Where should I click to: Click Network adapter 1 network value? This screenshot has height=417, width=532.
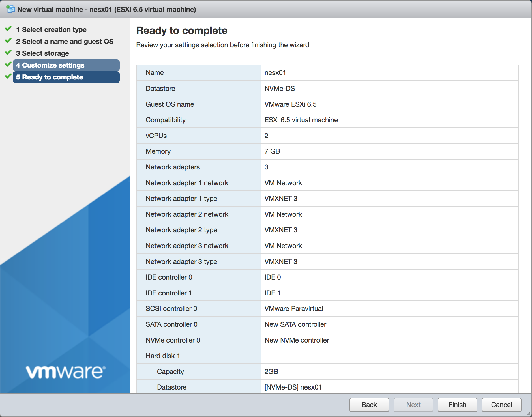tap(283, 183)
